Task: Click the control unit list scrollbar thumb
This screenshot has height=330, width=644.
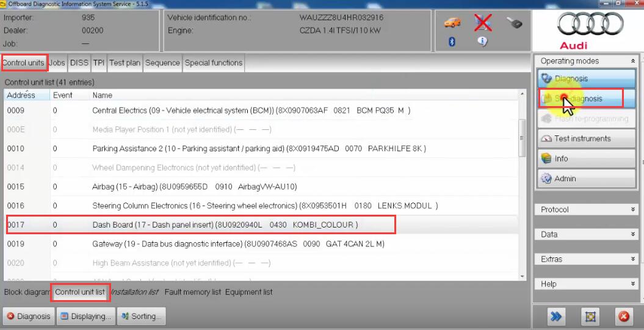Action: click(x=523, y=138)
